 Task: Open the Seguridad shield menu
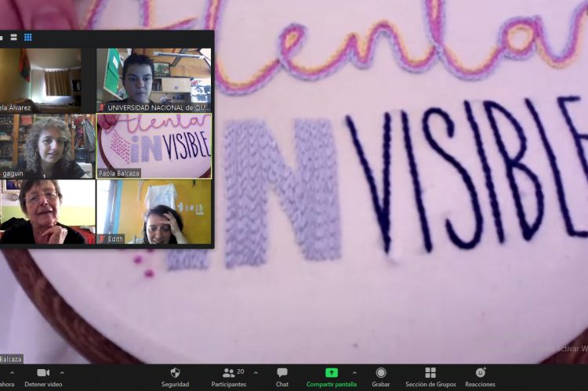[x=175, y=375]
